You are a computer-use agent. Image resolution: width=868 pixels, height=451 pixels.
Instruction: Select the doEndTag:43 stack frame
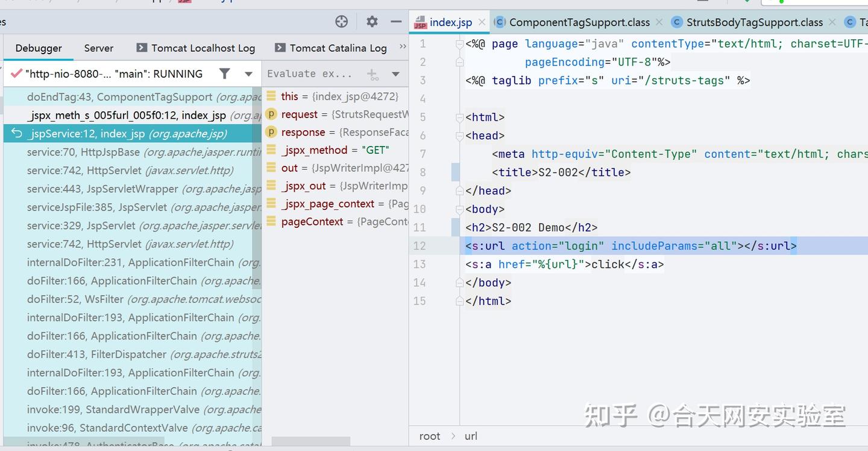(x=133, y=97)
